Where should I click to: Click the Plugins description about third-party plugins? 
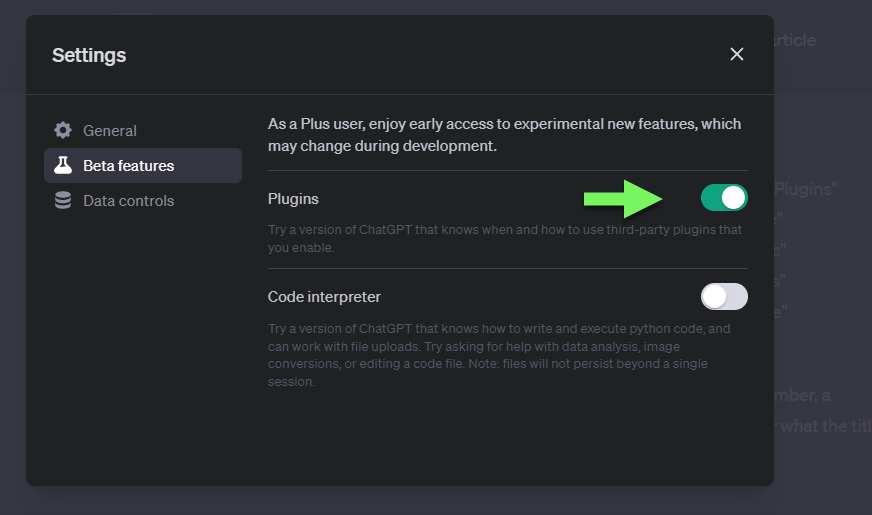[504, 238]
